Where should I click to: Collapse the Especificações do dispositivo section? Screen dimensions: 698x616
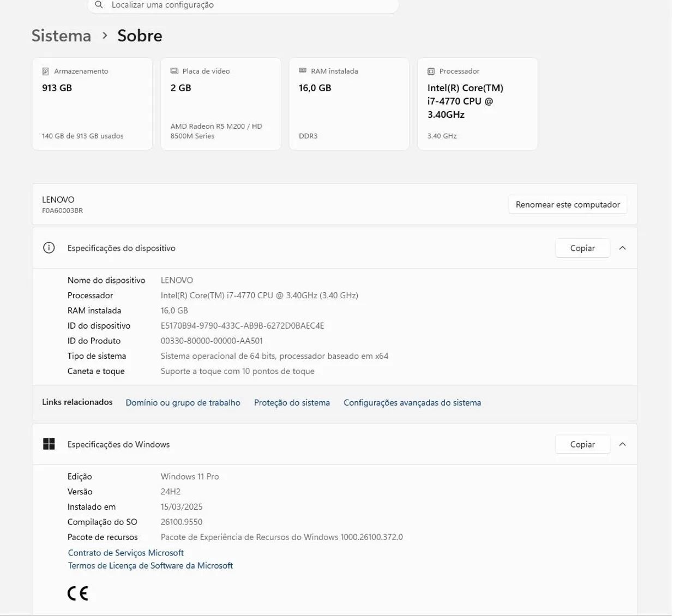coord(622,248)
